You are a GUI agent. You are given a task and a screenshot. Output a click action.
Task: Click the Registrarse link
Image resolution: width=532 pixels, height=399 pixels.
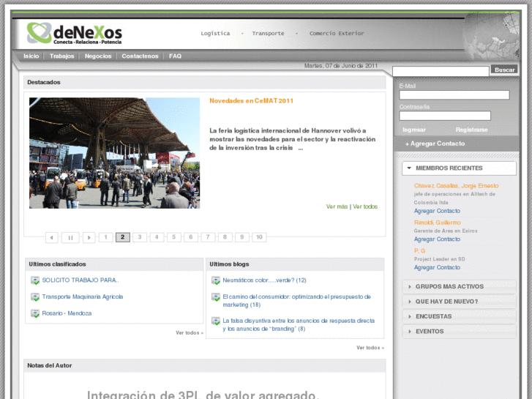(471, 130)
